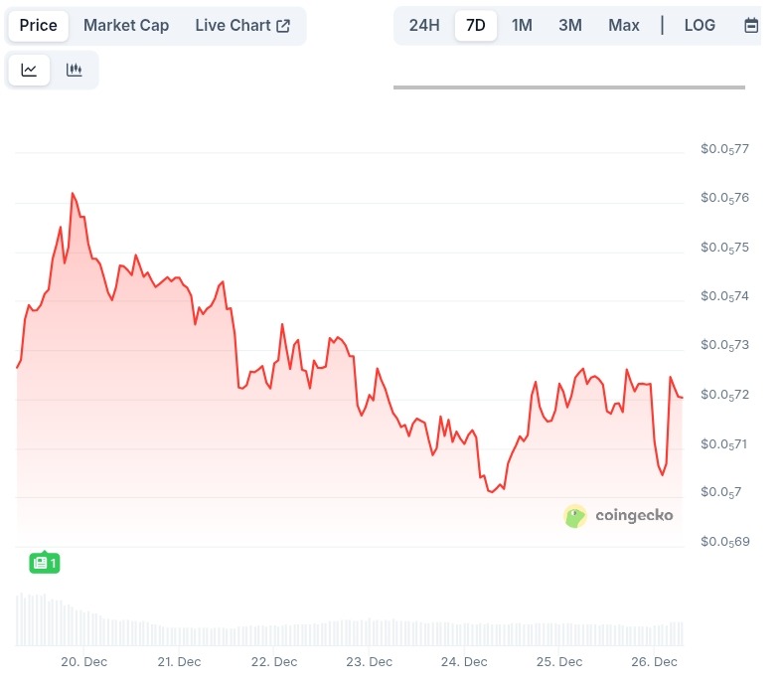
Task: Select the 3M time range
Action: 570,26
